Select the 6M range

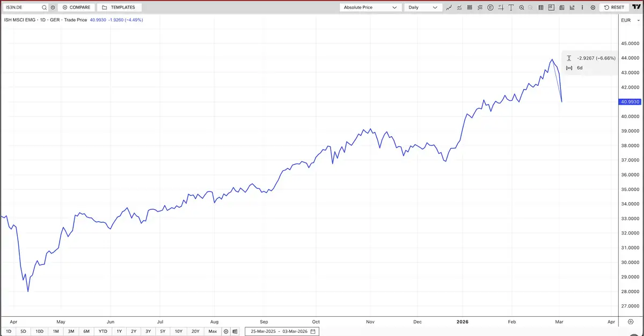coord(86,331)
